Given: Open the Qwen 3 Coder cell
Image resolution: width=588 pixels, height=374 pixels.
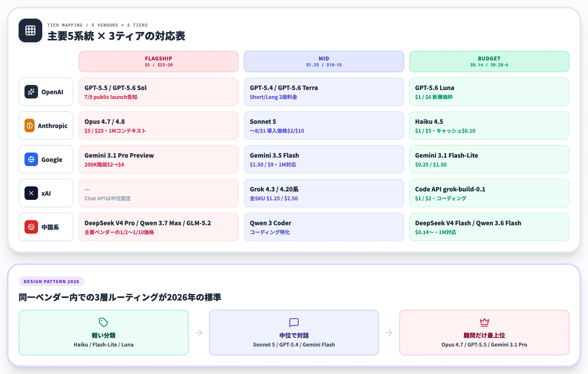Looking at the screenshot, I should (x=324, y=227).
